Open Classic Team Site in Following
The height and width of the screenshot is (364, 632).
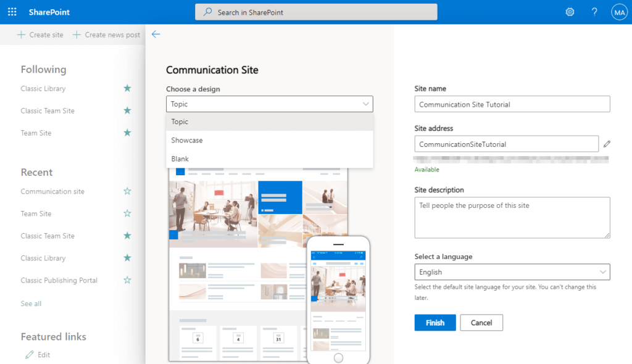click(x=48, y=110)
